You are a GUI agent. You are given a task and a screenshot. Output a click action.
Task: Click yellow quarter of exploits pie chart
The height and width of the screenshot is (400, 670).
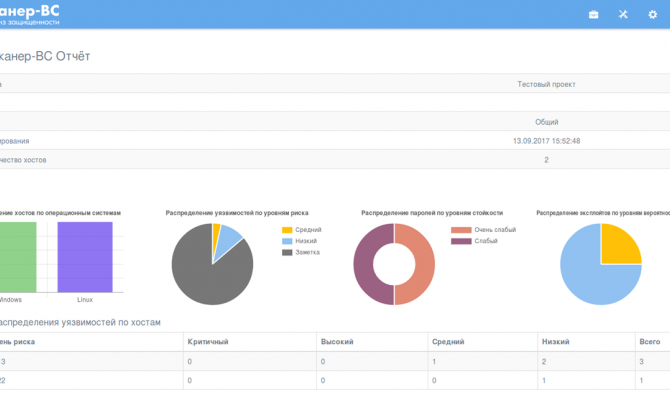tap(619, 246)
